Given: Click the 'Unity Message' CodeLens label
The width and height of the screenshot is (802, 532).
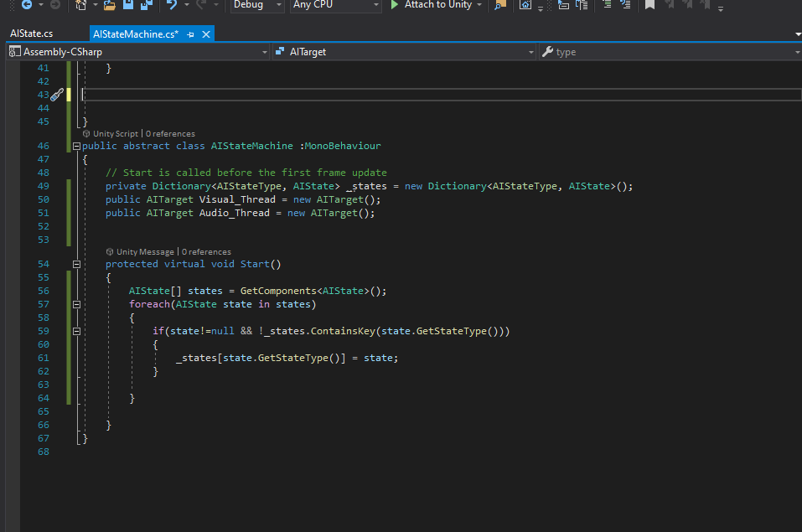Looking at the screenshot, I should (x=145, y=251).
